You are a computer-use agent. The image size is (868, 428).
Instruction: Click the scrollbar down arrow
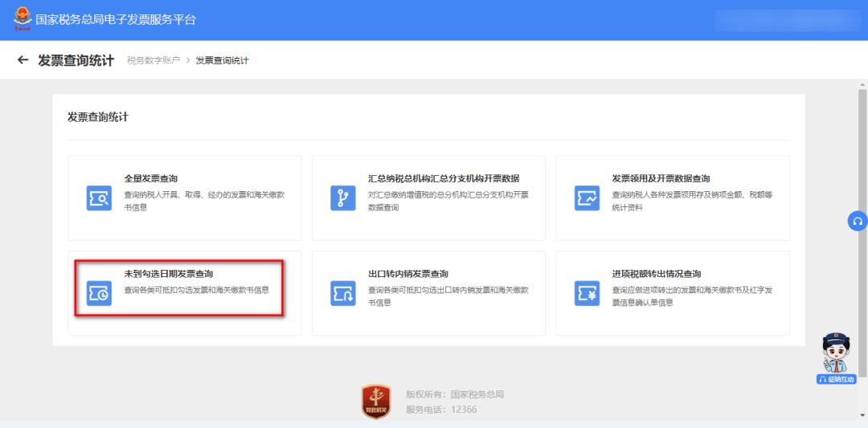[x=862, y=415]
